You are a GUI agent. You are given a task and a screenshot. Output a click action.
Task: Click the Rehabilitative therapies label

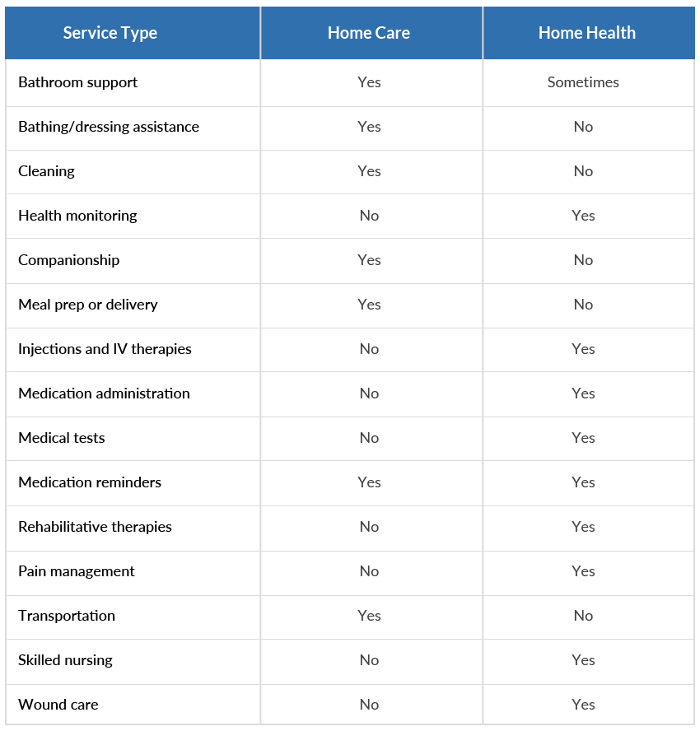click(95, 527)
